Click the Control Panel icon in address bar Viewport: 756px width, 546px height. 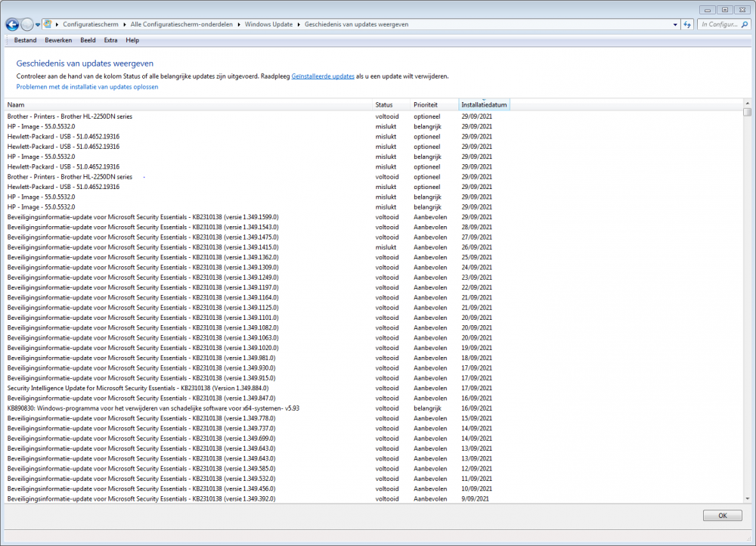tap(48, 24)
